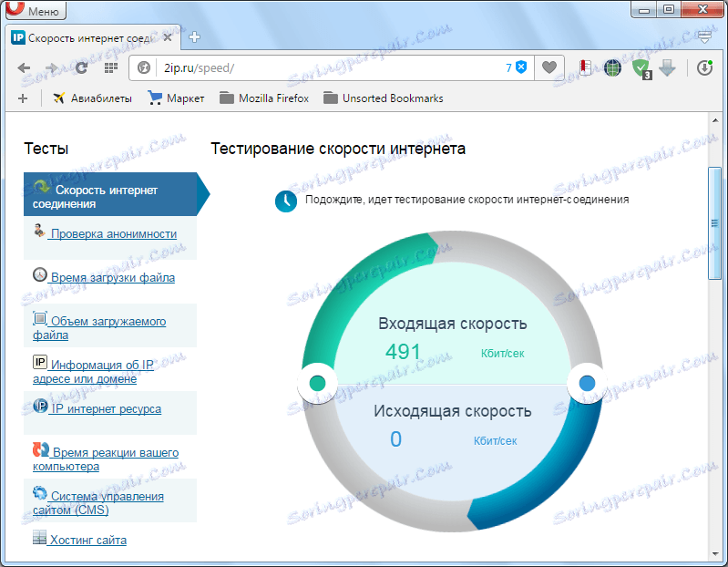Image resolution: width=728 pixels, height=567 pixels.
Task: Click the scrollbar down arrow
Action: pyautogui.click(x=715, y=553)
